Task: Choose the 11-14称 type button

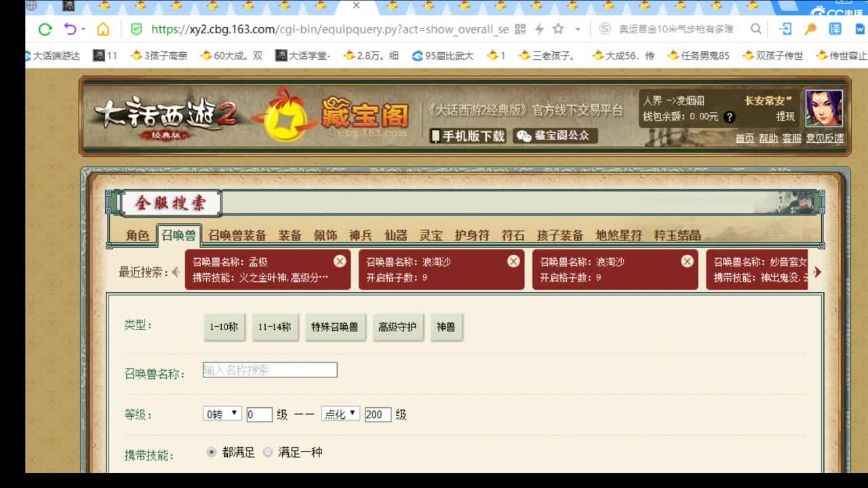Action: click(275, 327)
